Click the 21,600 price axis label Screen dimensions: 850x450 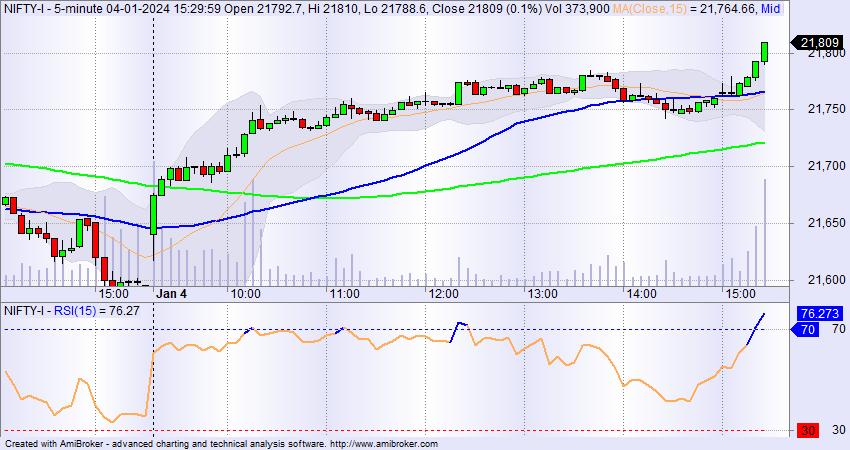coord(826,280)
